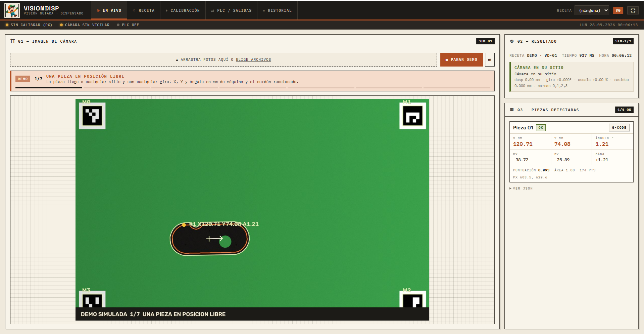Click the M3 fiducial marker at bottom left
The height and width of the screenshot is (334, 644).
pos(92,299)
